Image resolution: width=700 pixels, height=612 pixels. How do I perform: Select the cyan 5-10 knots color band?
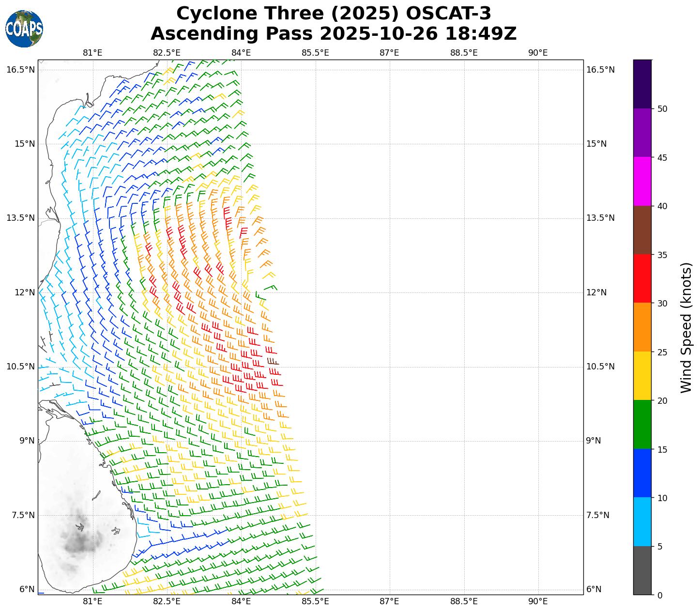click(x=642, y=521)
